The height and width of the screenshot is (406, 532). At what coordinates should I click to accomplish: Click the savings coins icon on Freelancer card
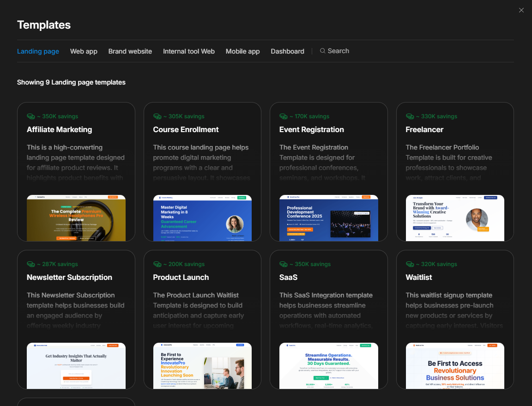point(410,116)
